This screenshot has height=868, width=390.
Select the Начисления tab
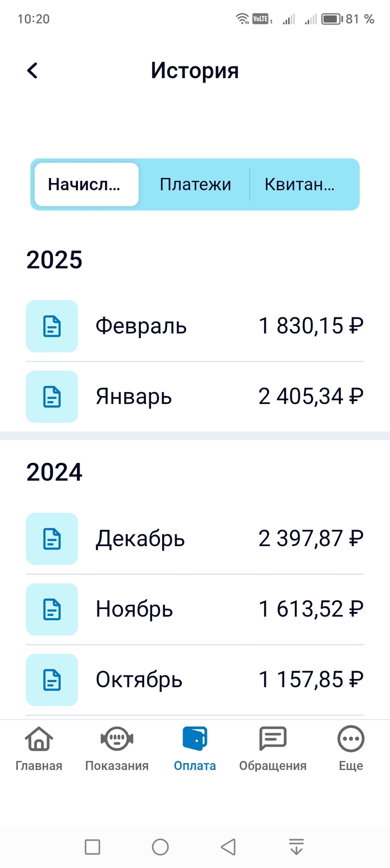[86, 185]
